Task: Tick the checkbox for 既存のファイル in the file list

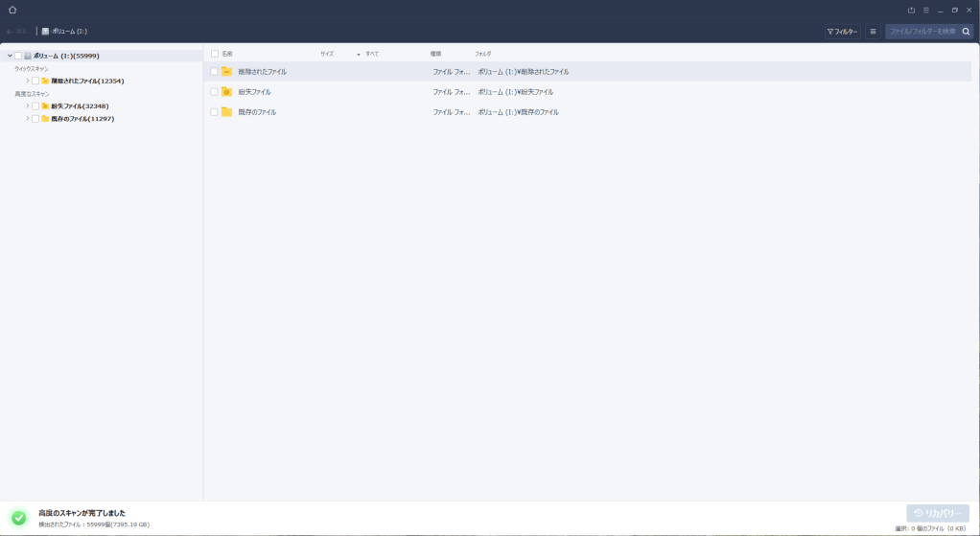Action: click(x=214, y=112)
